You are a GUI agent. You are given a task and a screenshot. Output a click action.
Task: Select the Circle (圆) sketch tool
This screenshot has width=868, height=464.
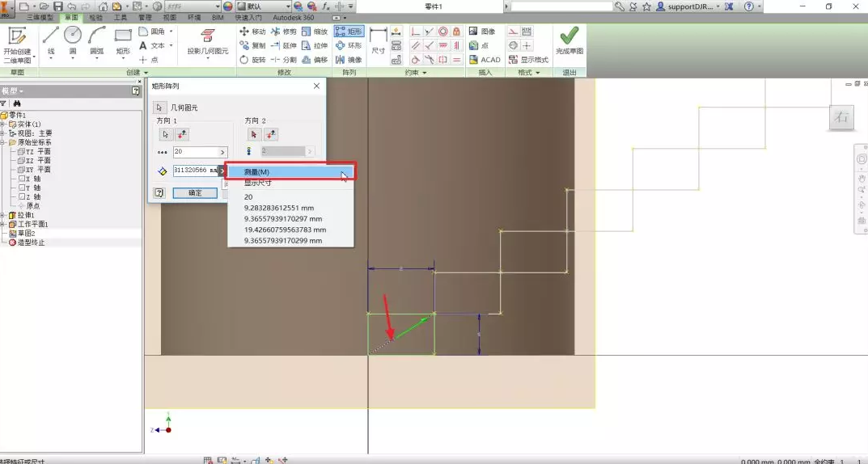73,42
